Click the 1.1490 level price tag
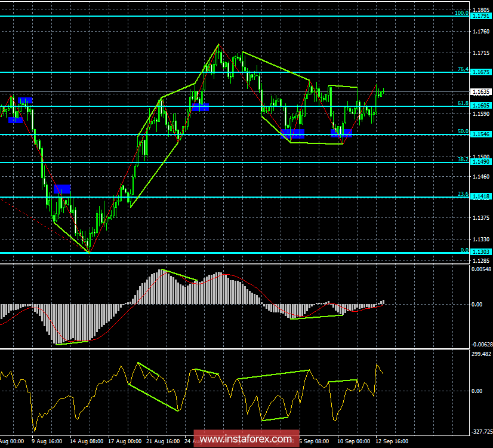 click(x=480, y=162)
